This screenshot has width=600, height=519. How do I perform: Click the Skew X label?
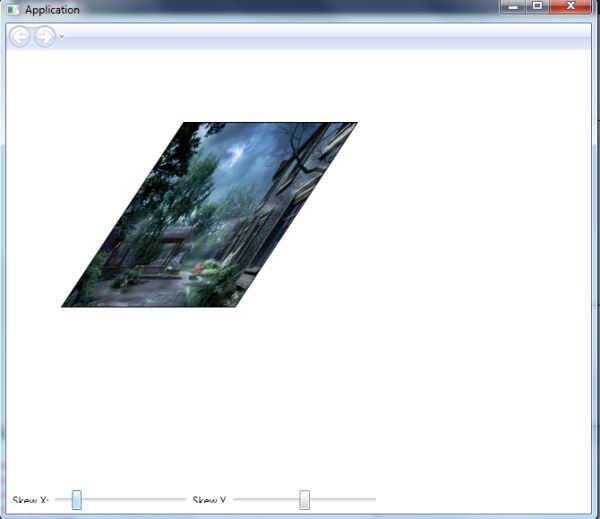tap(31, 500)
